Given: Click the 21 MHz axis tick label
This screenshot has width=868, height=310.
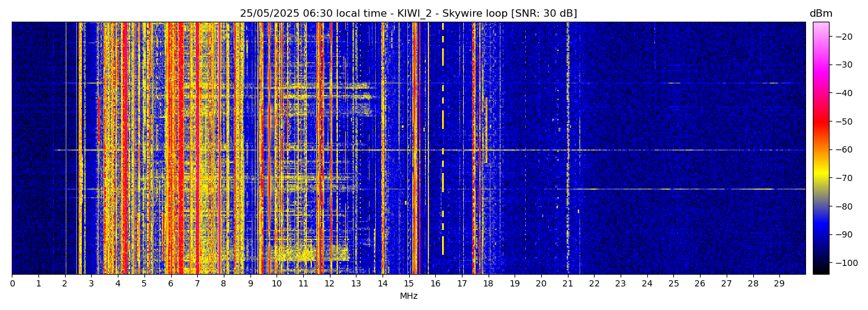Looking at the screenshot, I should point(567,283).
